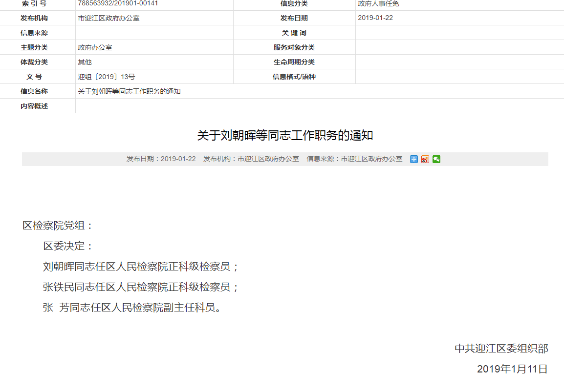
Task: Click 发布日期：2019-01-22 in gray bar
Action: pos(161,159)
